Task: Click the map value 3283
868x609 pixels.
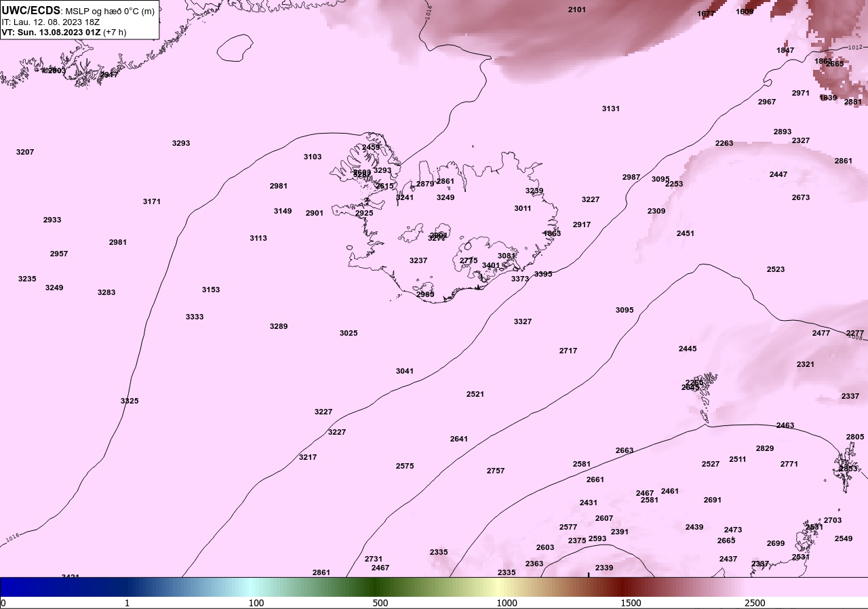Action: (x=106, y=292)
